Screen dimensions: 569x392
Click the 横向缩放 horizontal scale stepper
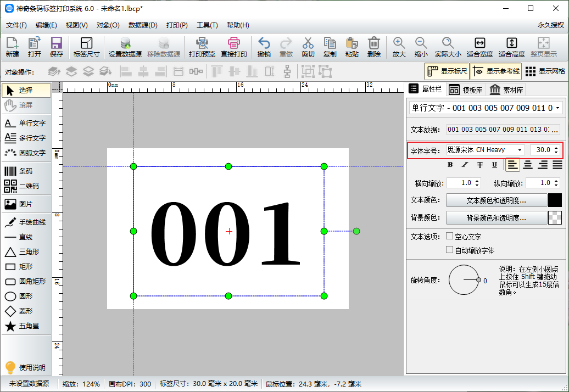tap(477, 183)
